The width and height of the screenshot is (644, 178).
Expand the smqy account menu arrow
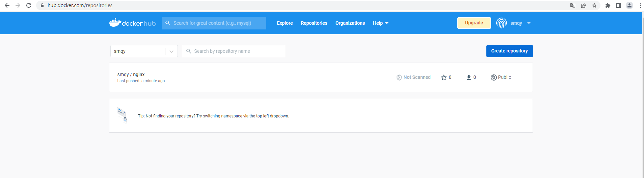coord(529,23)
